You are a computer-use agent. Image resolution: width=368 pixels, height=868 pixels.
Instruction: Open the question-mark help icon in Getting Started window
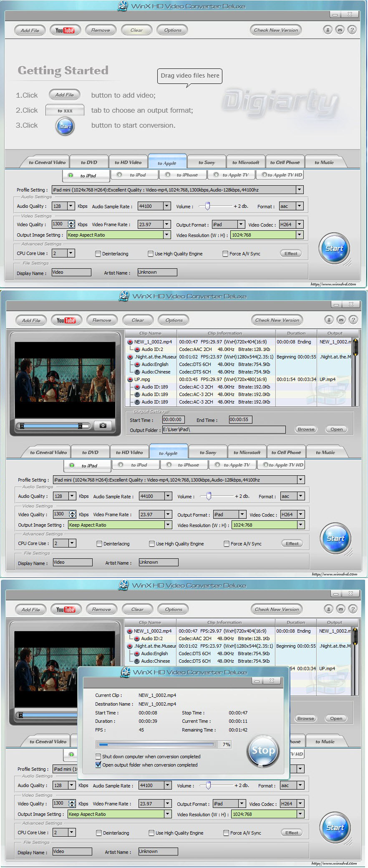[x=352, y=30]
